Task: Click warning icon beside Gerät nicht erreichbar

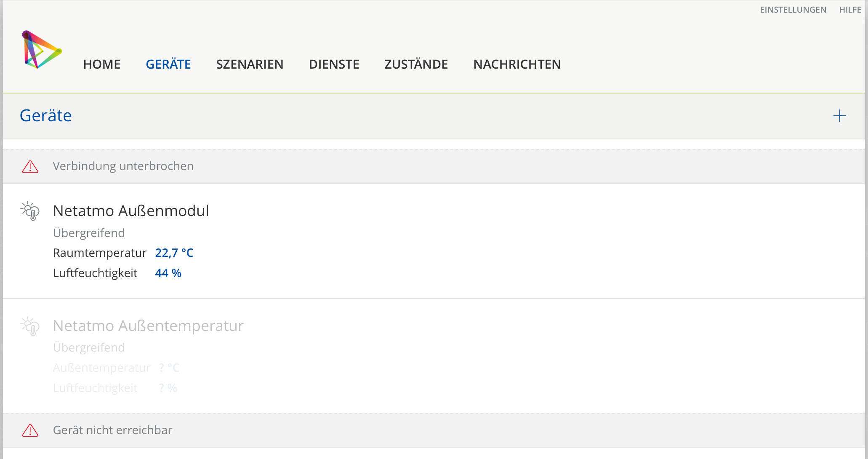Action: coord(30,430)
